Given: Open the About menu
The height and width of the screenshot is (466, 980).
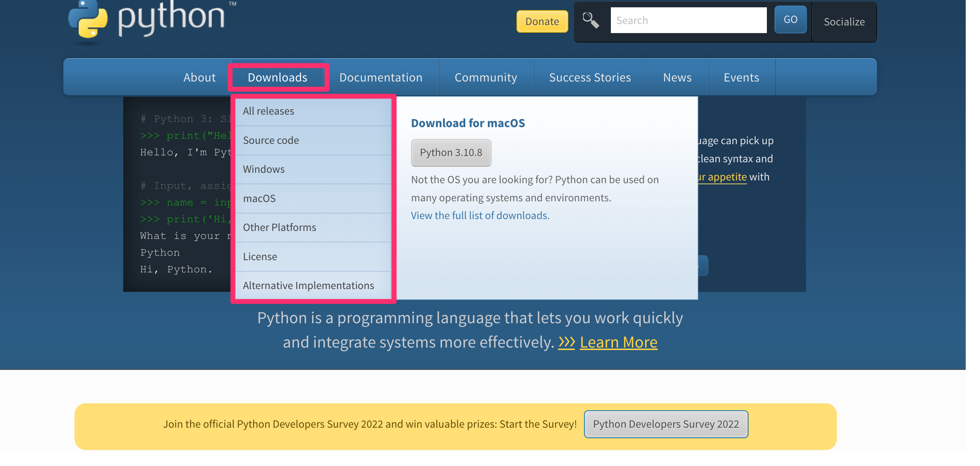Looking at the screenshot, I should [199, 77].
